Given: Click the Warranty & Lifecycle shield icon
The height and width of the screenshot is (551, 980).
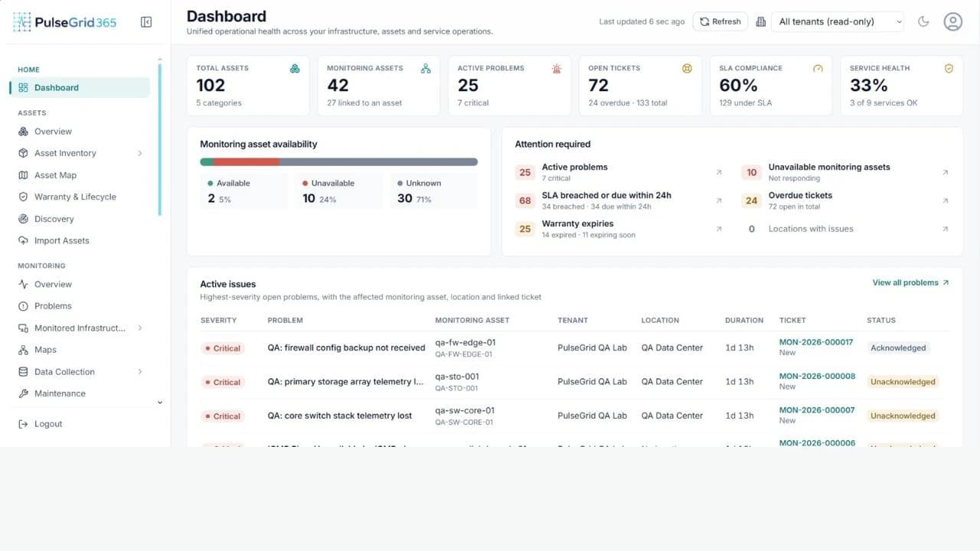Looking at the screenshot, I should [23, 197].
